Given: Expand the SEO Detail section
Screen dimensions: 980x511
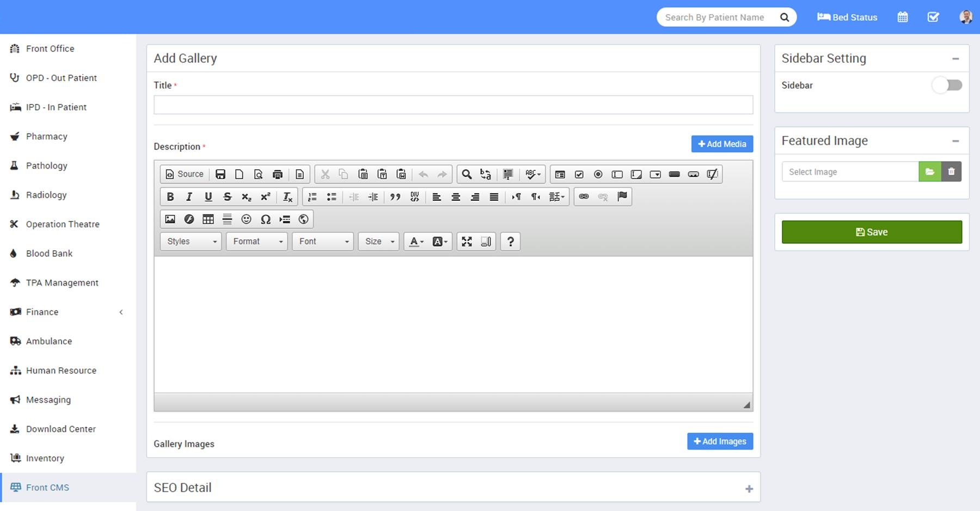Looking at the screenshot, I should coord(749,489).
